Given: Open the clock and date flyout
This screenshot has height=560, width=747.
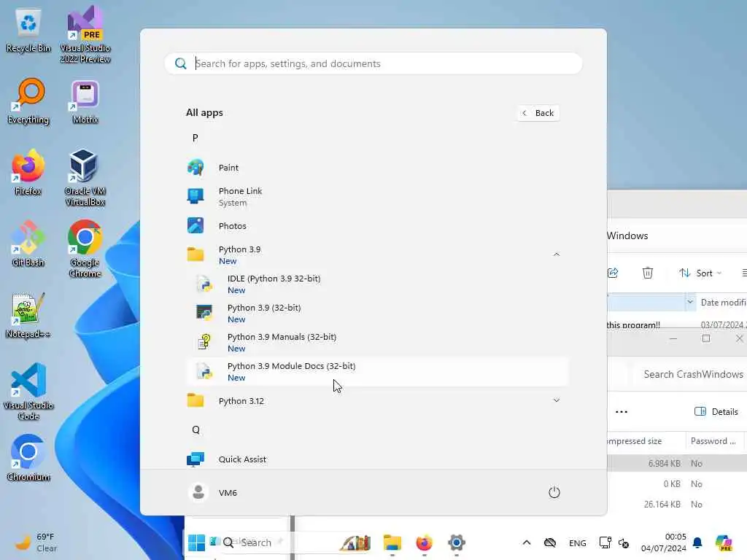Looking at the screenshot, I should coord(664,542).
